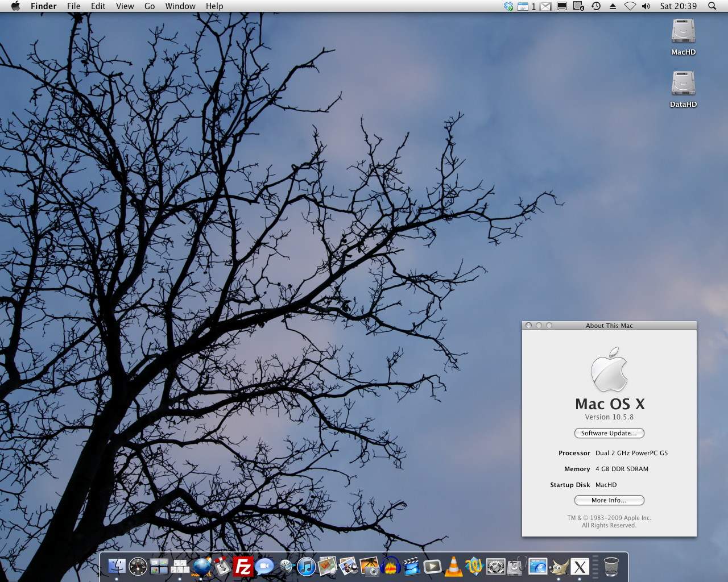Open GIMP from the dock
The height and width of the screenshot is (582, 728).
[560, 566]
